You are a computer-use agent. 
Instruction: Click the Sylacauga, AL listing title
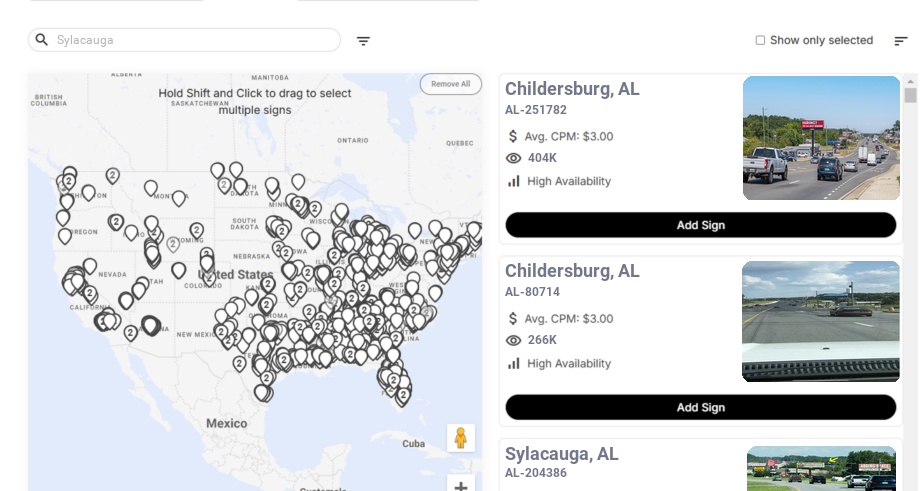(562, 454)
